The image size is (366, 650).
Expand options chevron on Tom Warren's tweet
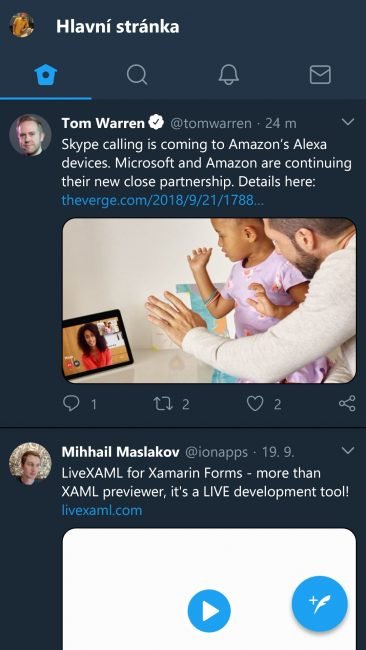coord(347,121)
